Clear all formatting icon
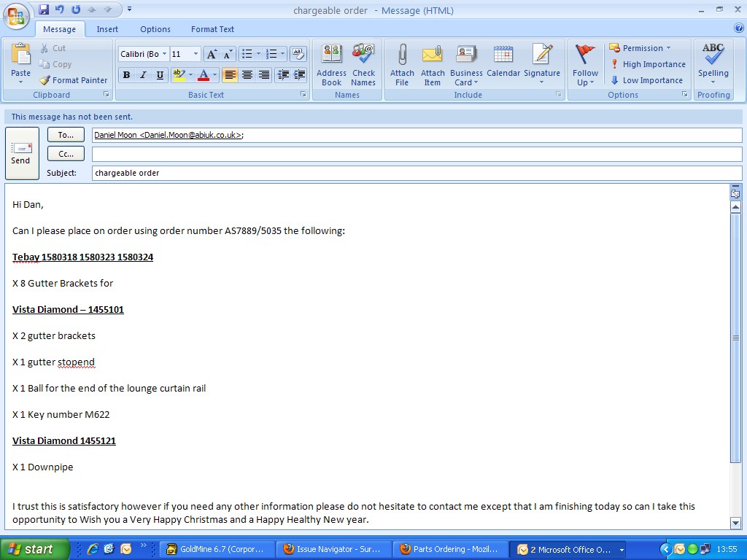The height and width of the screenshot is (560, 747). click(x=298, y=54)
